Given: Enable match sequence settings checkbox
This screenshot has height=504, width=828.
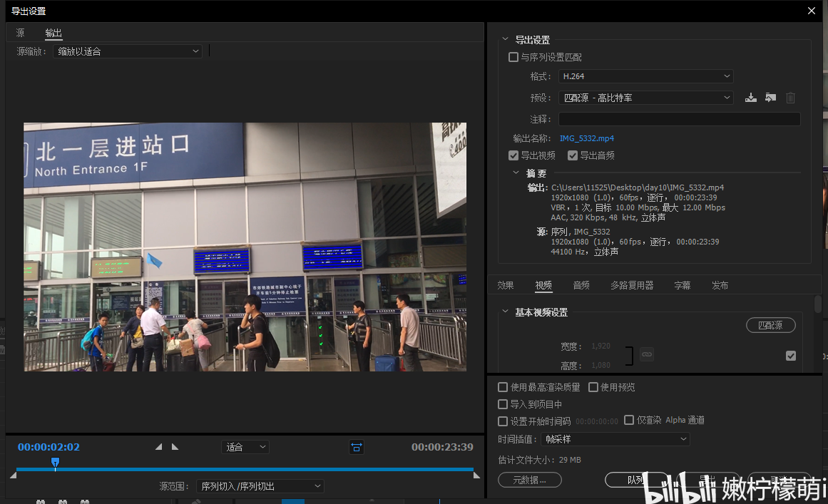Looking at the screenshot, I should pyautogui.click(x=513, y=57).
